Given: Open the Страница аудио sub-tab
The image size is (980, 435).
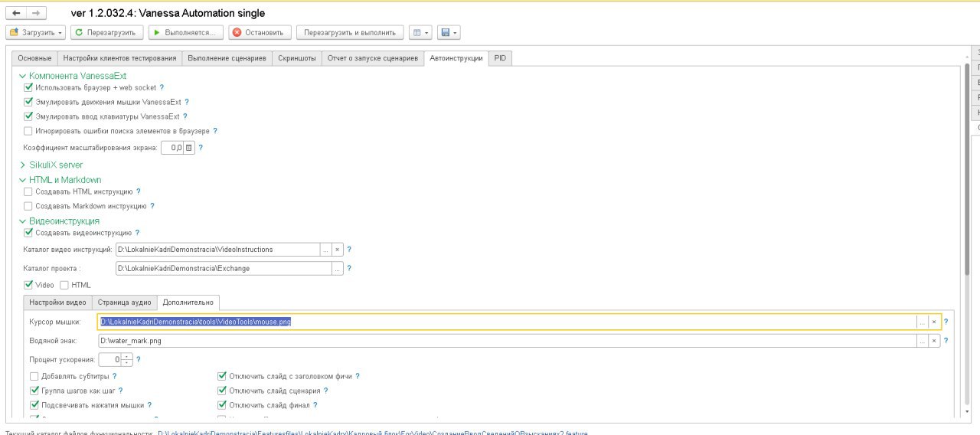Looking at the screenshot, I should point(124,303).
